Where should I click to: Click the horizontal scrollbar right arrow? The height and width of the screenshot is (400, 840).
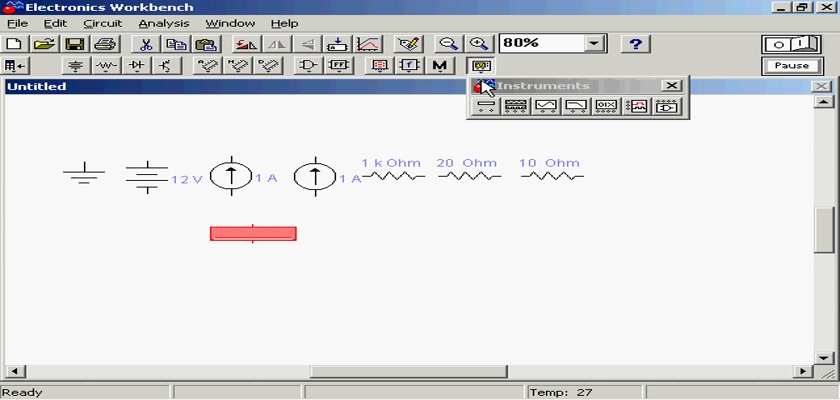point(802,371)
